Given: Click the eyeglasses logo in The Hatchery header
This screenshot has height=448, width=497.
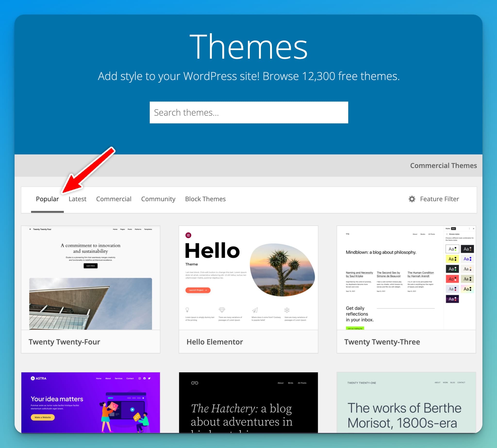Looking at the screenshot, I should point(195,383).
